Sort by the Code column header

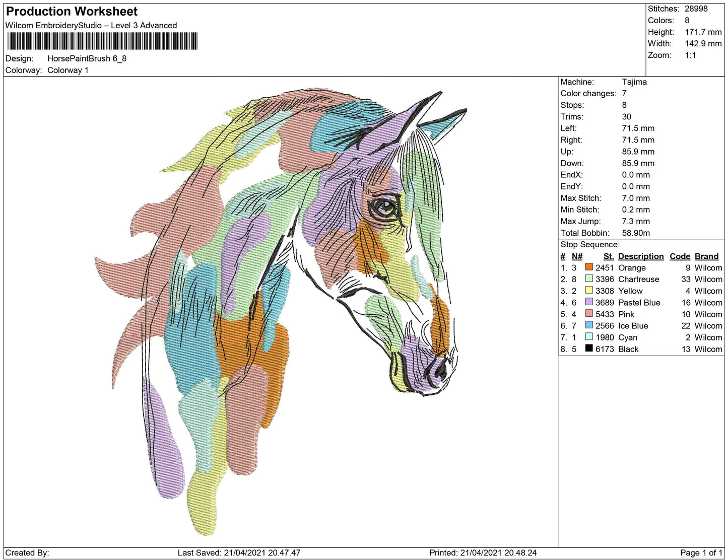(x=680, y=256)
